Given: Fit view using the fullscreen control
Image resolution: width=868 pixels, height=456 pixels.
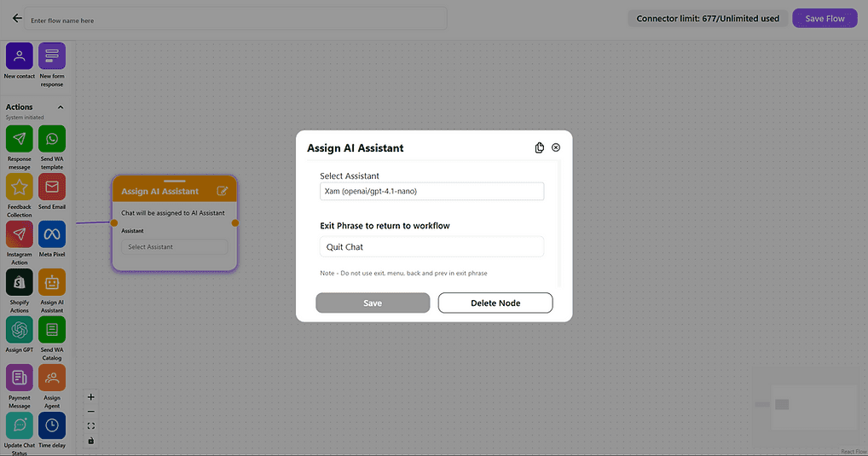Looking at the screenshot, I should pyautogui.click(x=90, y=426).
